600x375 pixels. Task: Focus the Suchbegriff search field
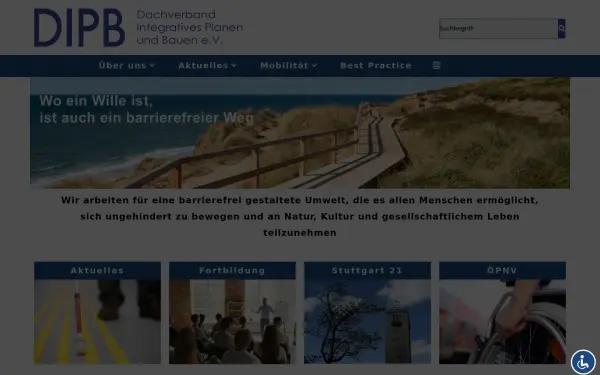click(498, 28)
